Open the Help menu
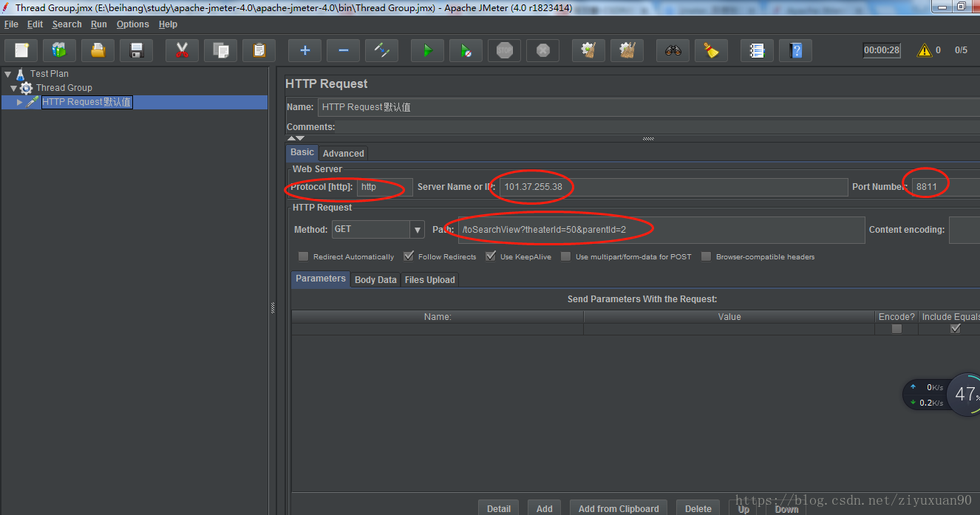980x515 pixels. click(169, 24)
